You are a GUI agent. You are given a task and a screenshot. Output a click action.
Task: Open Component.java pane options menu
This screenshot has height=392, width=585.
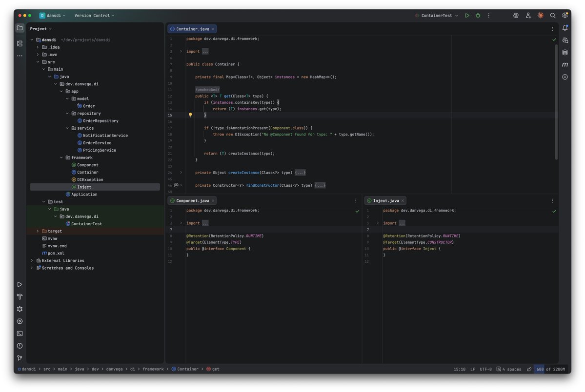pos(356,201)
